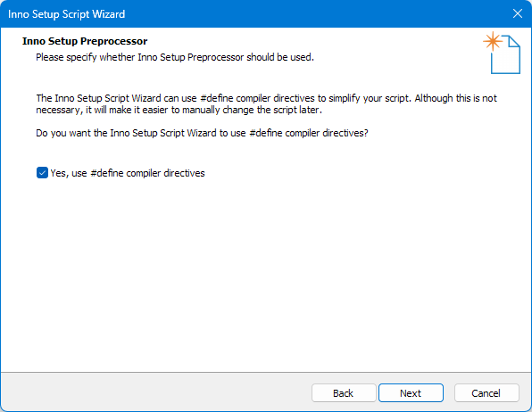Image resolution: width=532 pixels, height=412 pixels.
Task: Cancel the Script Wizard
Action: pos(486,393)
